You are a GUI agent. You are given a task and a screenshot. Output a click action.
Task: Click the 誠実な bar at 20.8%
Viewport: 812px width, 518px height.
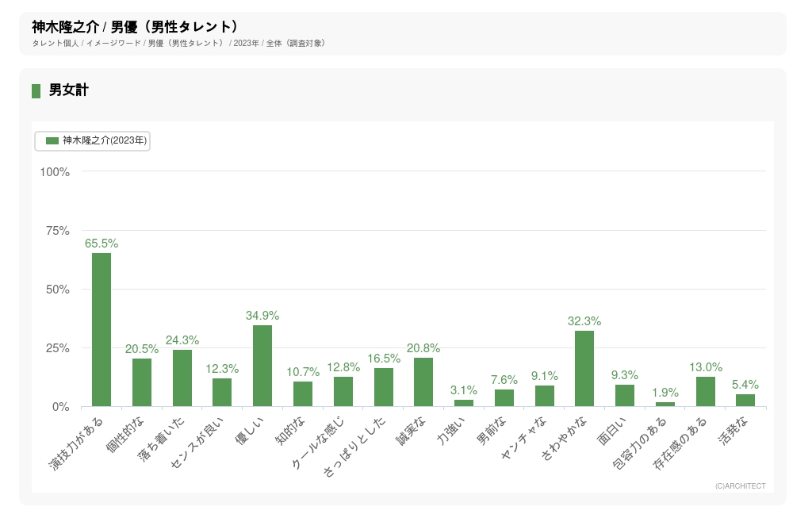click(x=423, y=382)
